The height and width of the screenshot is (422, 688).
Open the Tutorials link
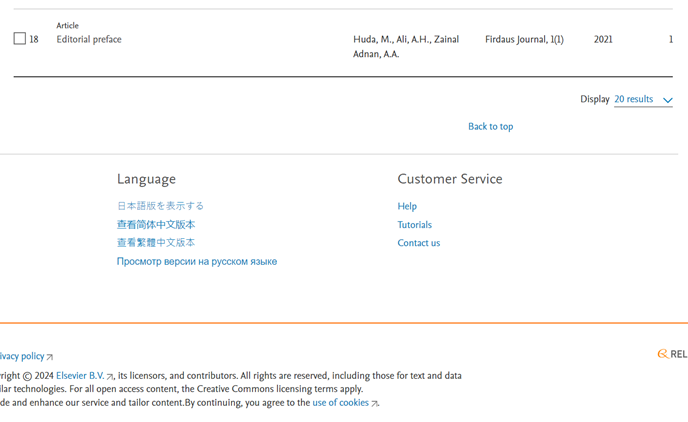coord(414,225)
